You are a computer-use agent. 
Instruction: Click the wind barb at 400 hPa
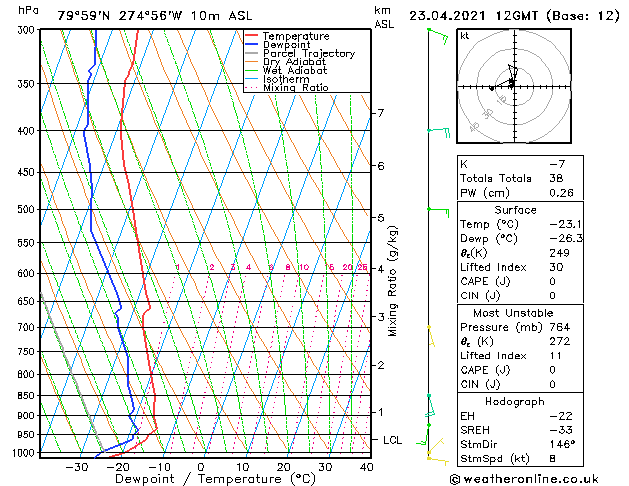click(x=439, y=130)
